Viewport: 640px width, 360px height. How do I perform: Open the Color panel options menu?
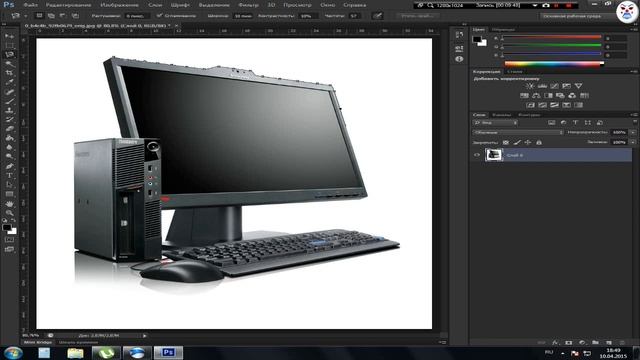634,29
